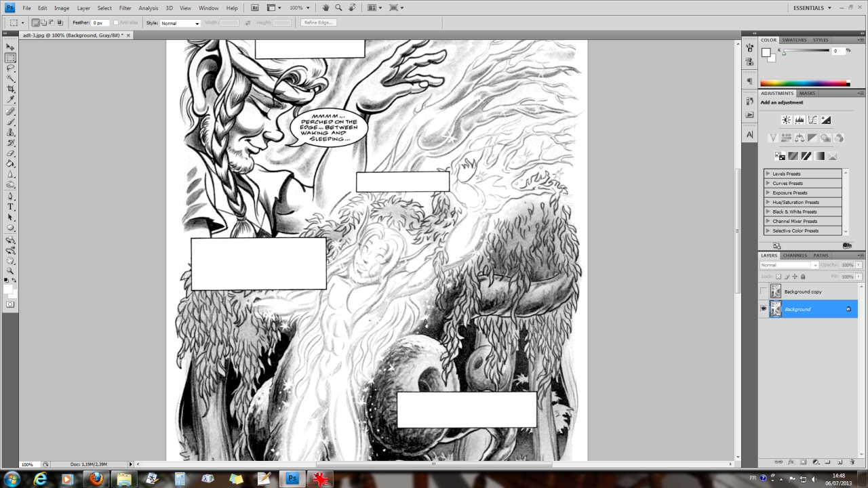Choose the Crop tool

point(10,89)
